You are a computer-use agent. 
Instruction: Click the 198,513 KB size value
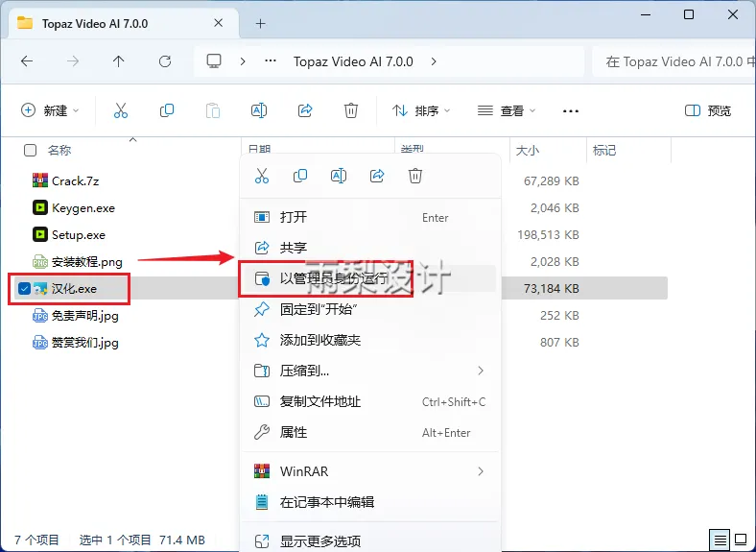548,235
